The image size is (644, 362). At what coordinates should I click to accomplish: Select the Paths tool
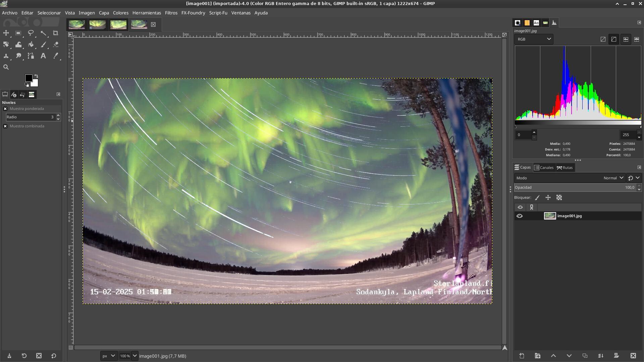[x=31, y=56]
